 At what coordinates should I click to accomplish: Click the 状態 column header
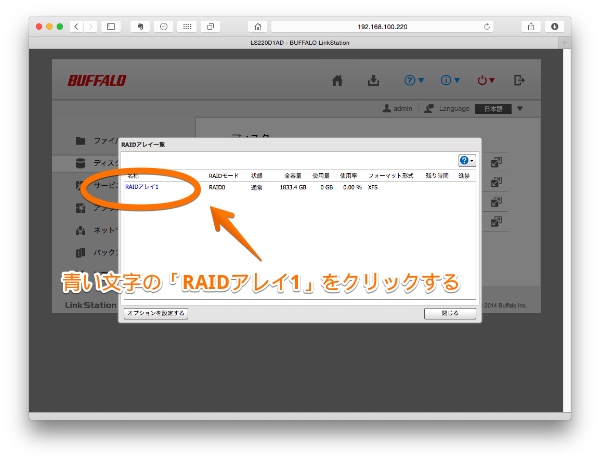256,176
